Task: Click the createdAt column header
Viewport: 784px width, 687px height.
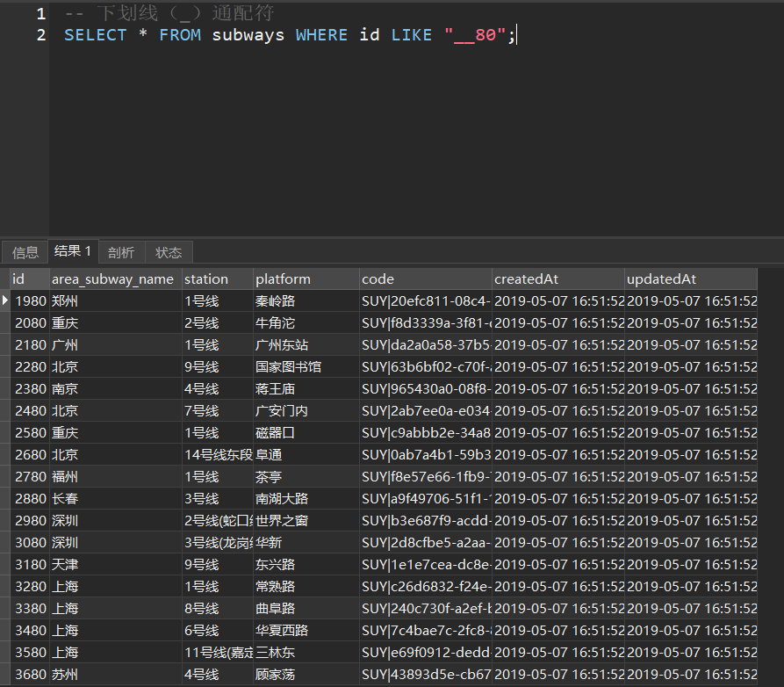Action: tap(558, 279)
